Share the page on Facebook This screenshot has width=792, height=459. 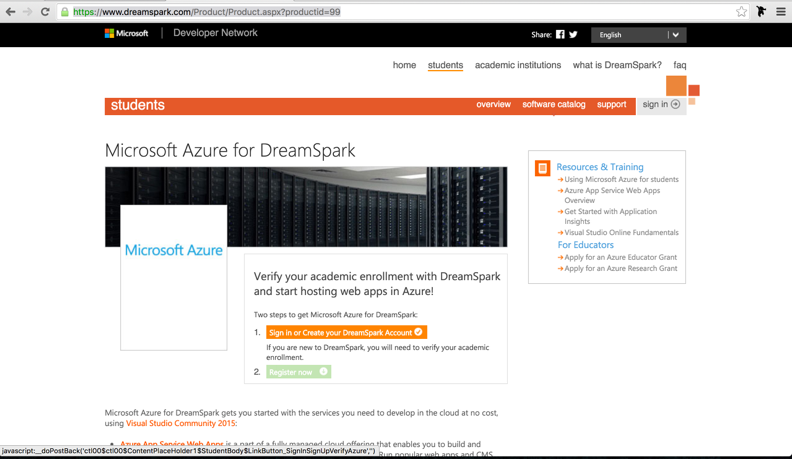click(x=560, y=34)
